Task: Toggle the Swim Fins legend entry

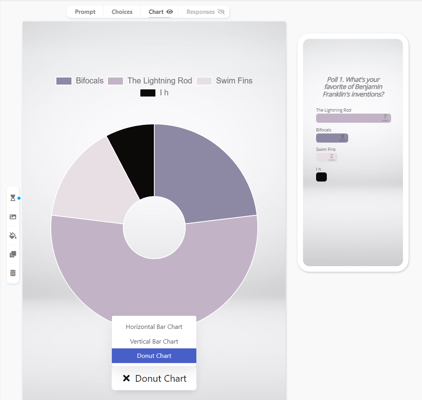Action: [x=224, y=81]
